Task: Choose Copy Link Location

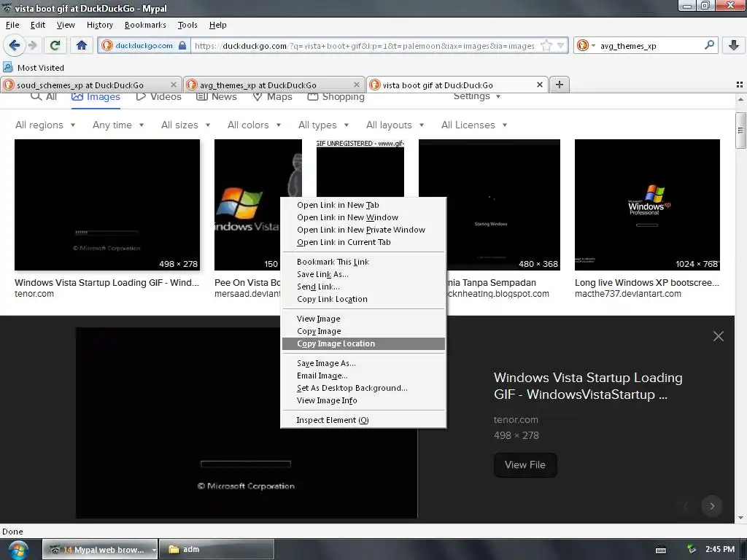Action: (363, 298)
